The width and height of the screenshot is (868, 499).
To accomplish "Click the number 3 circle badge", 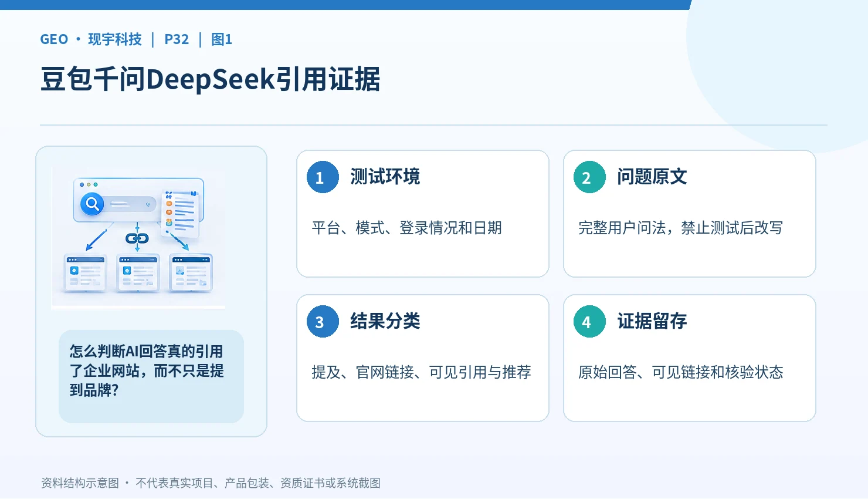I will (323, 322).
